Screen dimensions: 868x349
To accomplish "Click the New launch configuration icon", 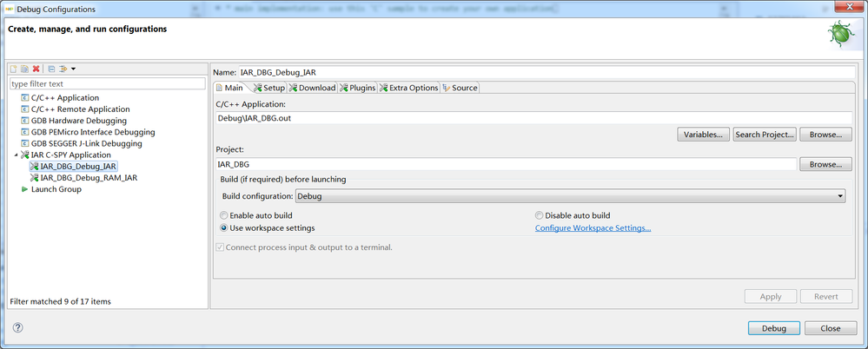I will pyautogui.click(x=14, y=69).
